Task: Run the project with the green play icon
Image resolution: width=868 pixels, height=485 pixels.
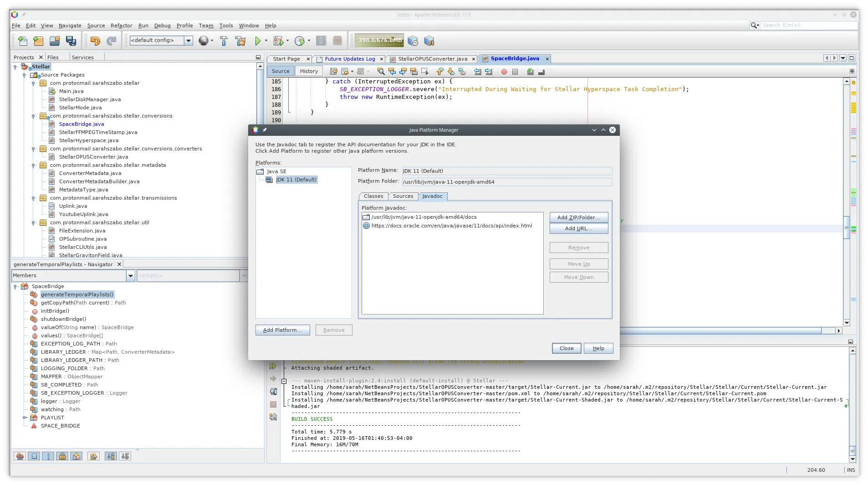Action: (x=258, y=41)
